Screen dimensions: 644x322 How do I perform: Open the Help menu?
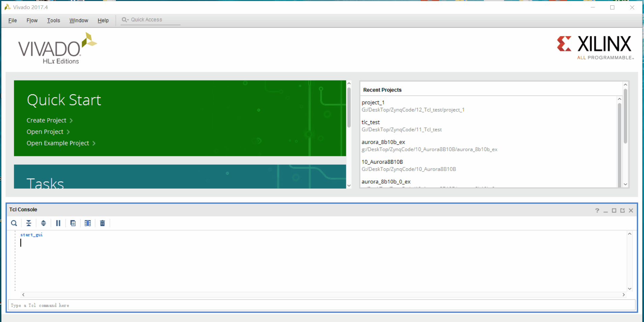click(x=103, y=21)
